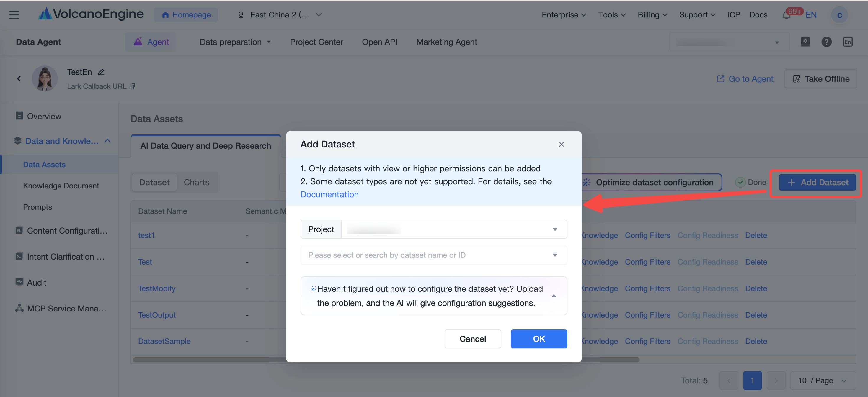The width and height of the screenshot is (868, 397).
Task: Delete the TestModify dataset row
Action: coord(756,288)
